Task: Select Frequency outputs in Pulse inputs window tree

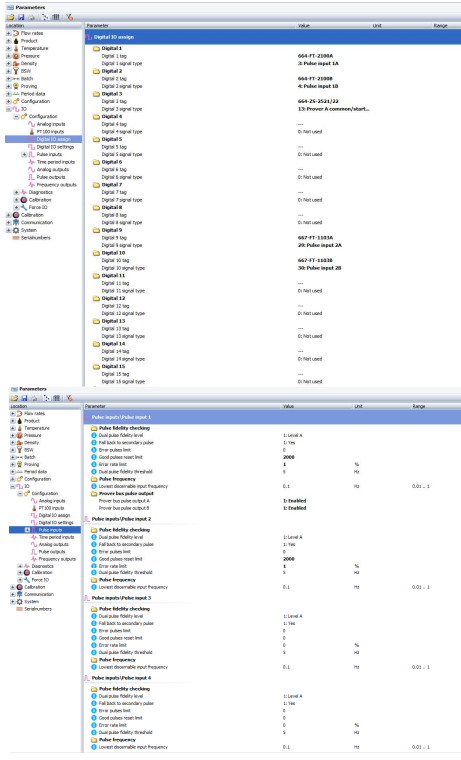Action: click(x=57, y=559)
